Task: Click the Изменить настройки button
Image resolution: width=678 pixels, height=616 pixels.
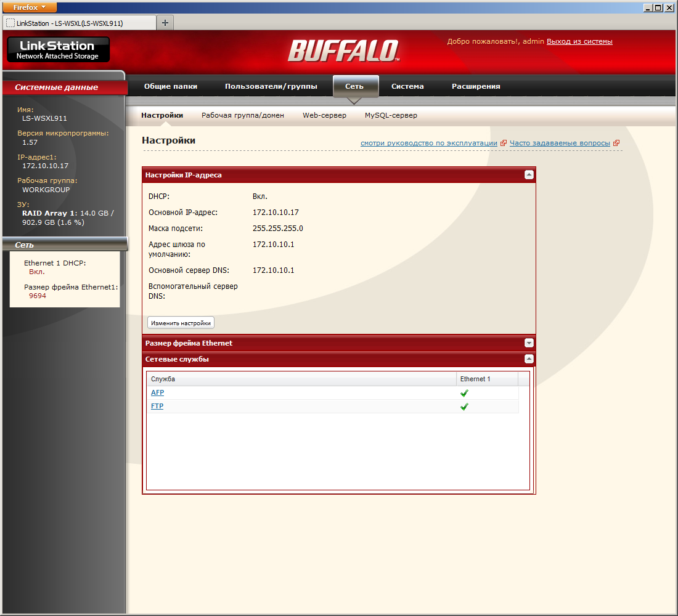Action: 181,323
